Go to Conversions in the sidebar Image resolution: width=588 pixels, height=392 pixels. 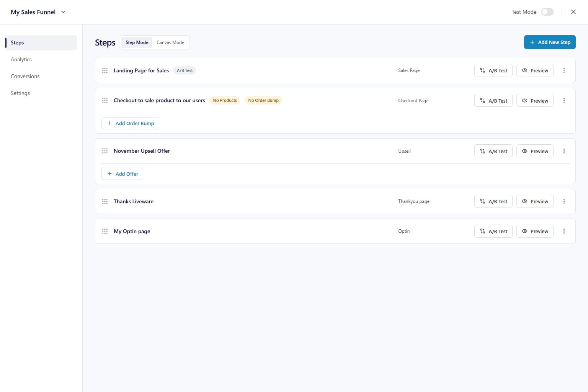pyautogui.click(x=25, y=76)
